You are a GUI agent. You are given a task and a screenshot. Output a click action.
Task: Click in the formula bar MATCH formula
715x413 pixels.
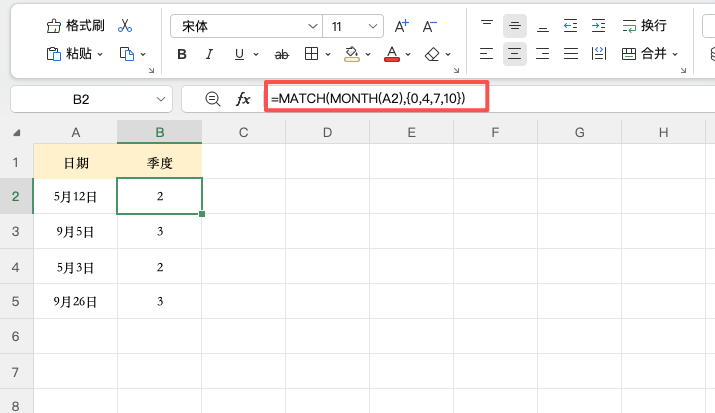click(x=368, y=98)
